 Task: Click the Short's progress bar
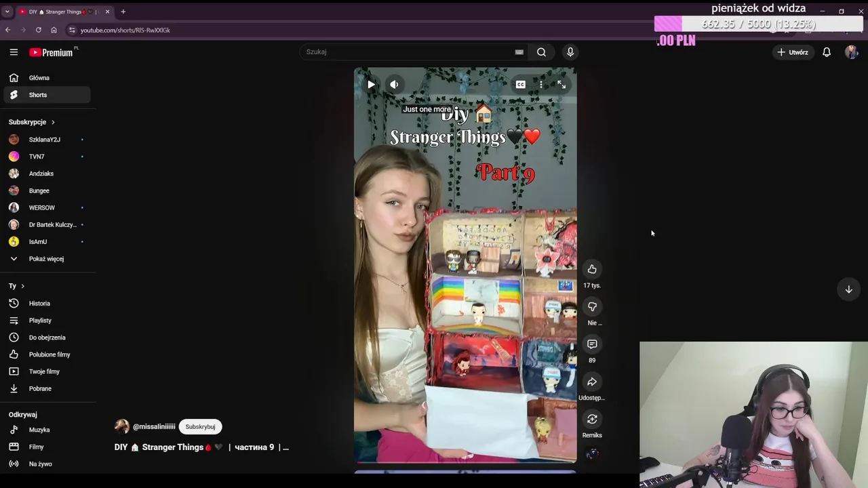coord(465,463)
